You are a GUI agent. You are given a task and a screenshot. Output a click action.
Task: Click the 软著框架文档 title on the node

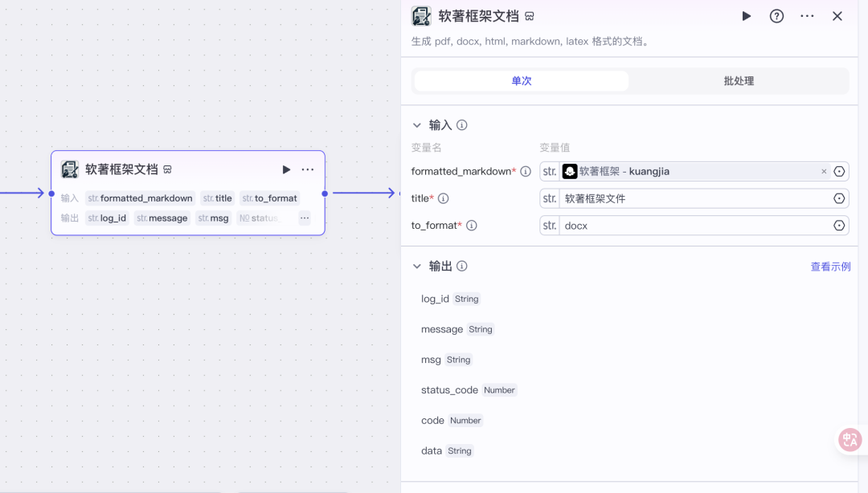click(x=122, y=169)
